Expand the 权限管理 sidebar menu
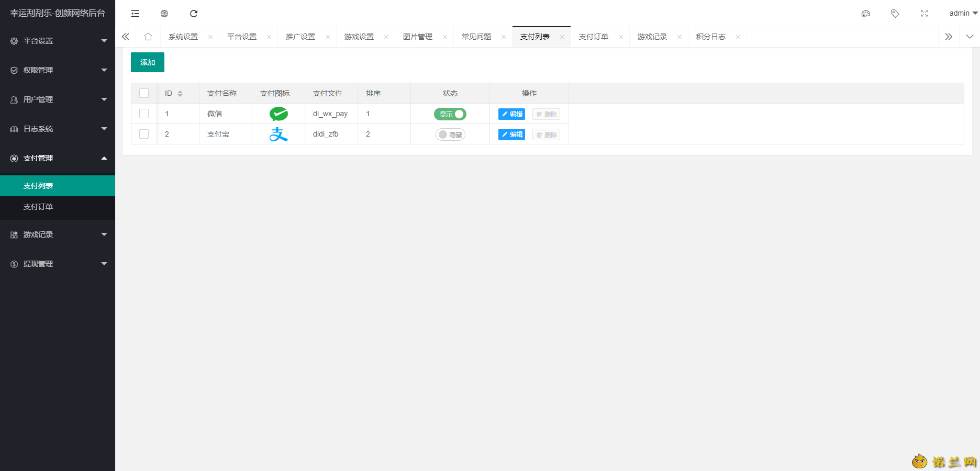Viewport: 980px width, 471px height. [x=58, y=70]
